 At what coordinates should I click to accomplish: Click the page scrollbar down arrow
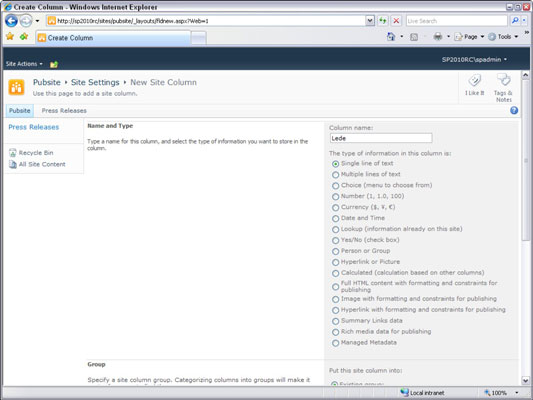click(x=525, y=381)
